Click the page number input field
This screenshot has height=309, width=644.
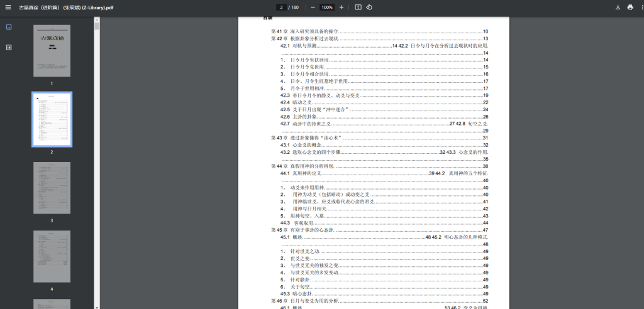tap(281, 8)
